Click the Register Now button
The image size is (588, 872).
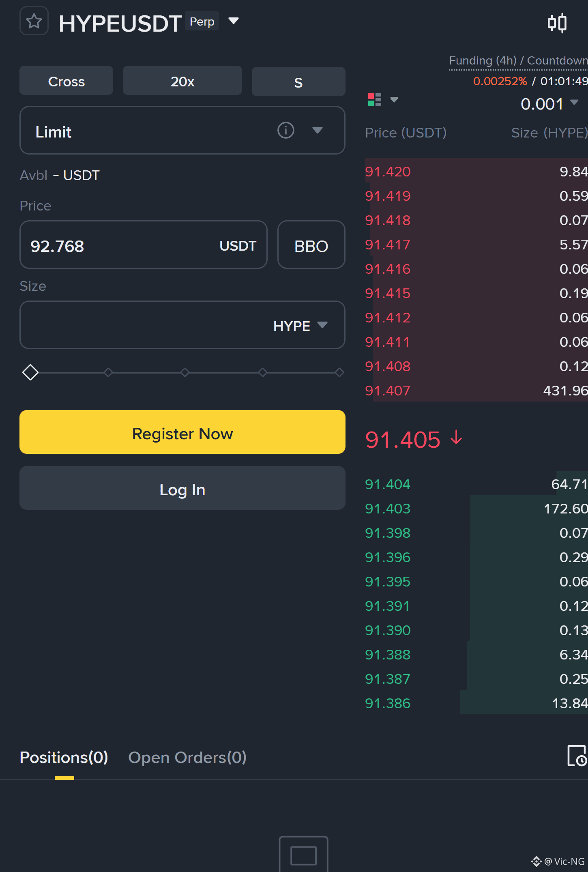[x=182, y=432]
